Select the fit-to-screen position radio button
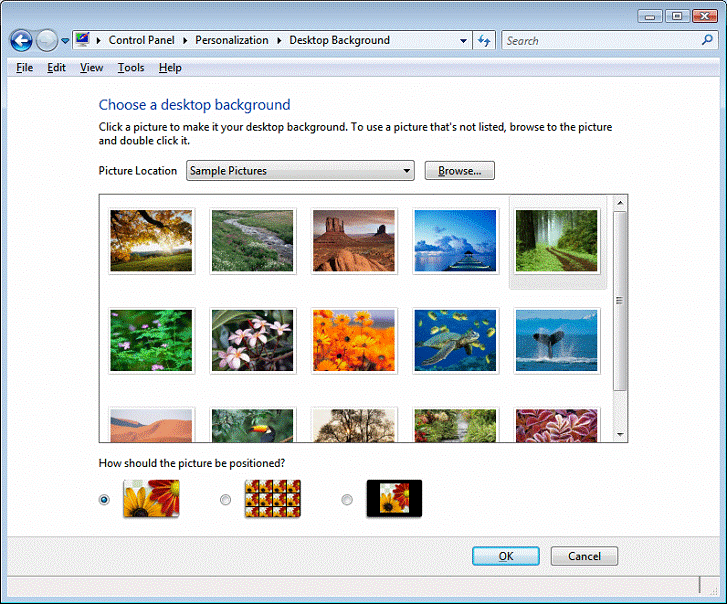This screenshot has width=727, height=604. tap(104, 500)
